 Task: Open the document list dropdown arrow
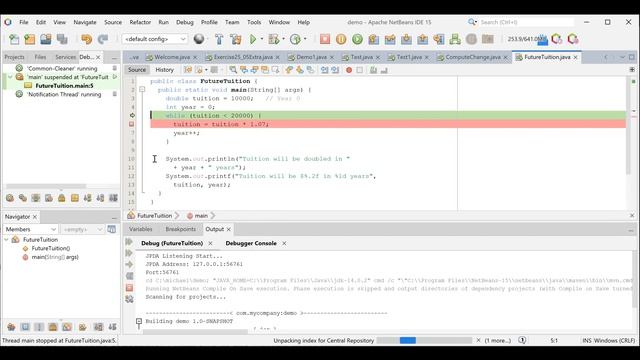coord(622,57)
